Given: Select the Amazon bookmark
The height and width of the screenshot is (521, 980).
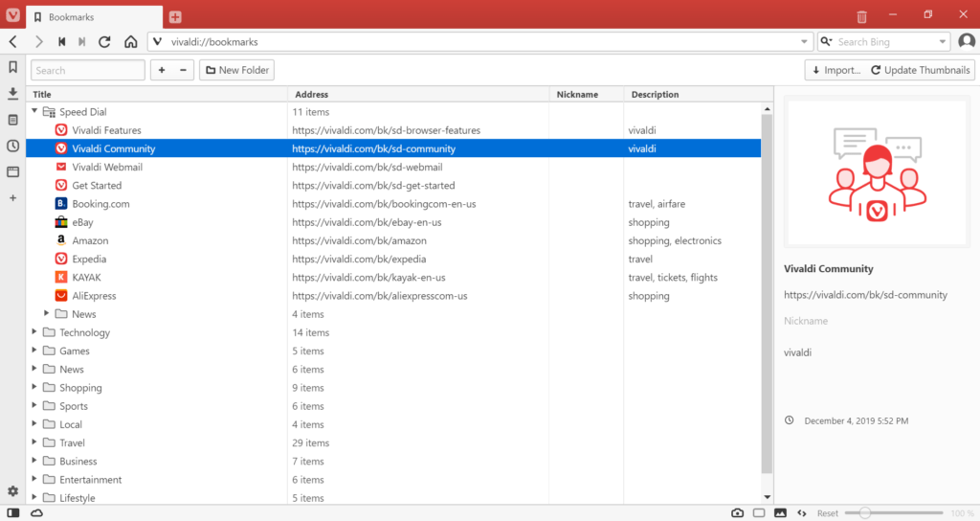Looking at the screenshot, I should (393, 240).
